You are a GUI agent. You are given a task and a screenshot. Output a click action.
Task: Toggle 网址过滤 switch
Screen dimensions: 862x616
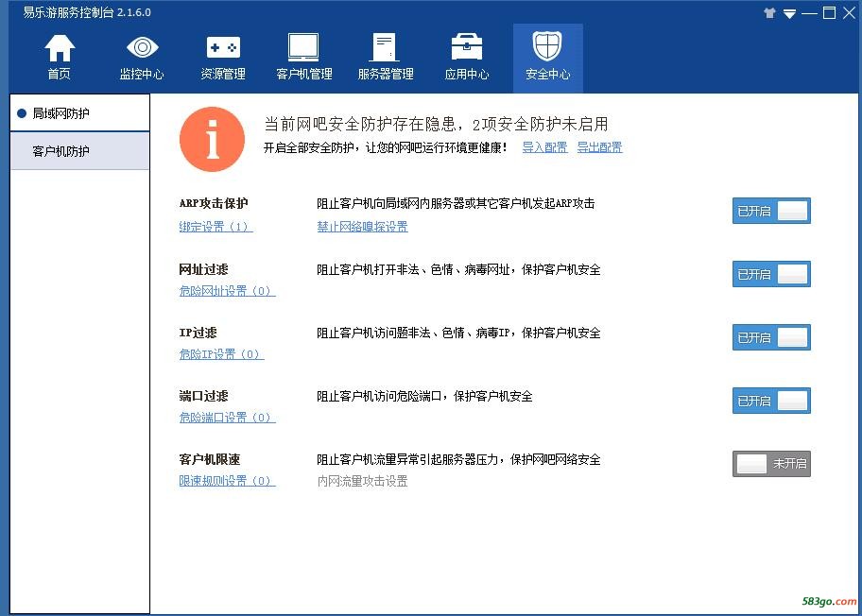(x=771, y=274)
